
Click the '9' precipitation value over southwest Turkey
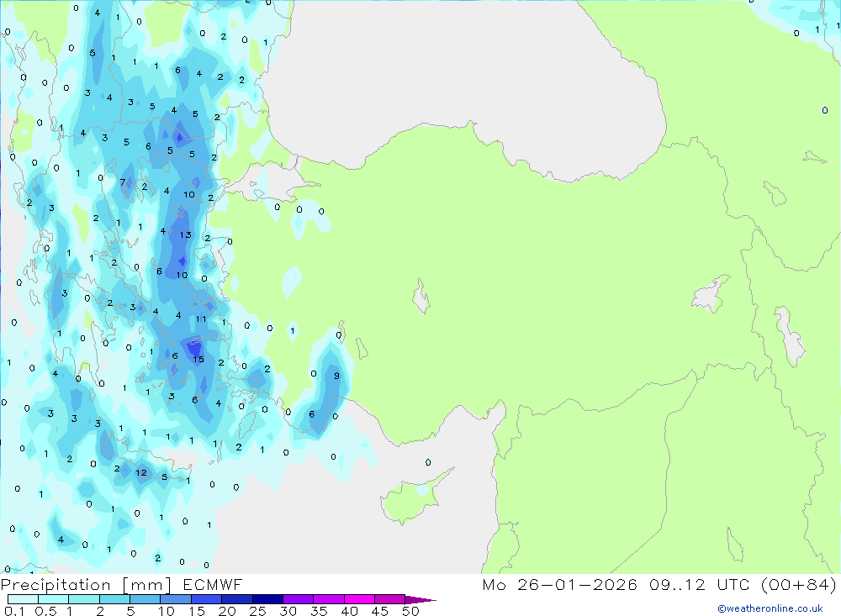(x=337, y=376)
